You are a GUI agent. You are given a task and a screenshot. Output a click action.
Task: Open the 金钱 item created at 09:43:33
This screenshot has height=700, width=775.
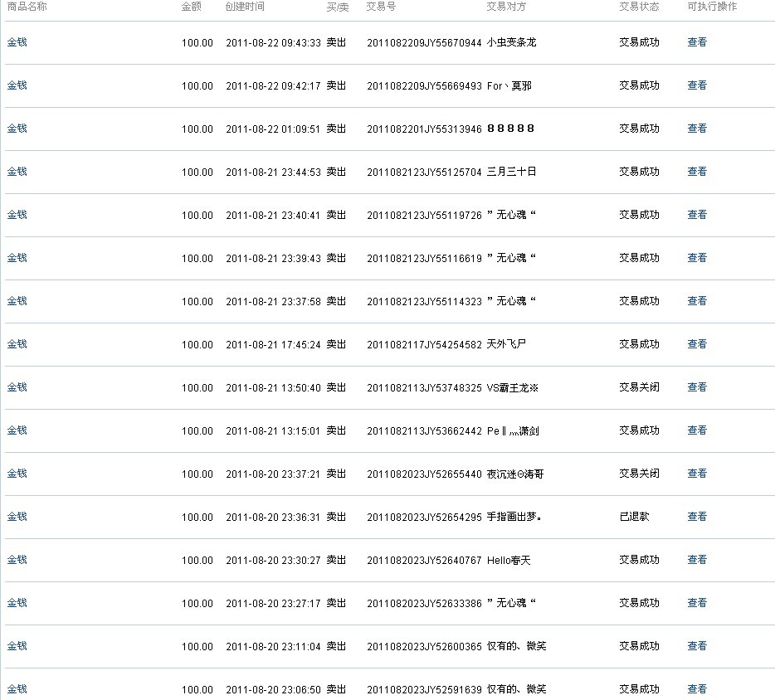click(17, 42)
